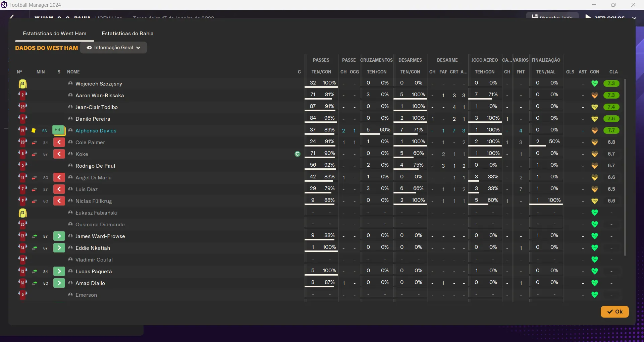Click Luis Díaz substituted-off arrow icon
Screen dimensions: 644x342
pyautogui.click(x=59, y=189)
